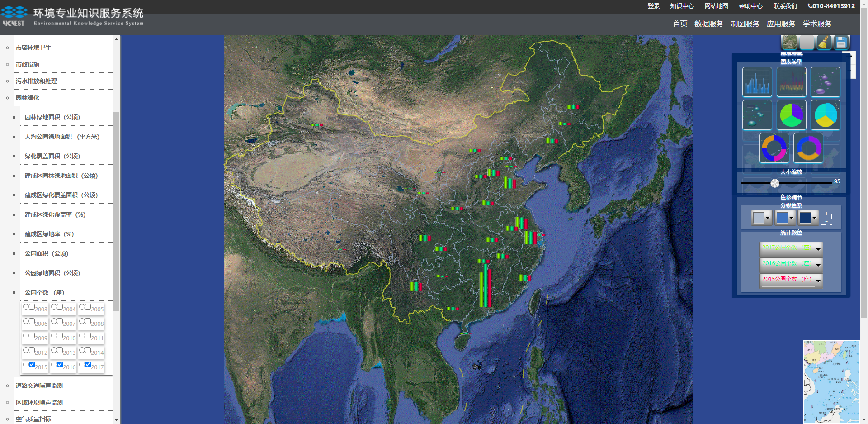The height and width of the screenshot is (424, 868).
Task: Select the blue bar chart type
Action: pyautogui.click(x=757, y=82)
